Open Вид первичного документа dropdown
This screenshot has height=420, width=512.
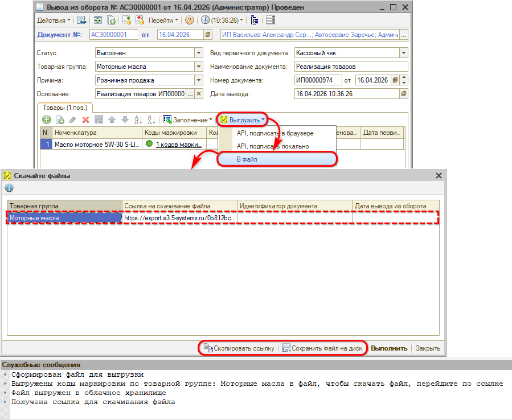(x=404, y=53)
